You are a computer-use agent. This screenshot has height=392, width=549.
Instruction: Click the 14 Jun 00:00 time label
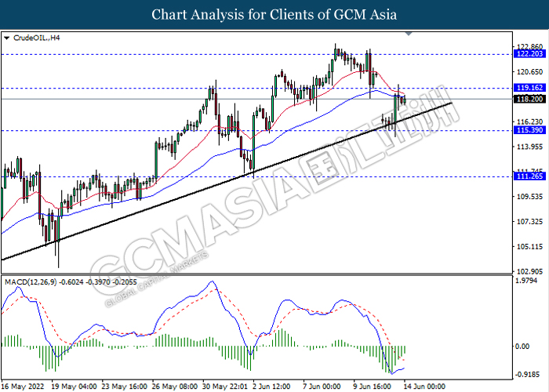pos(424,387)
